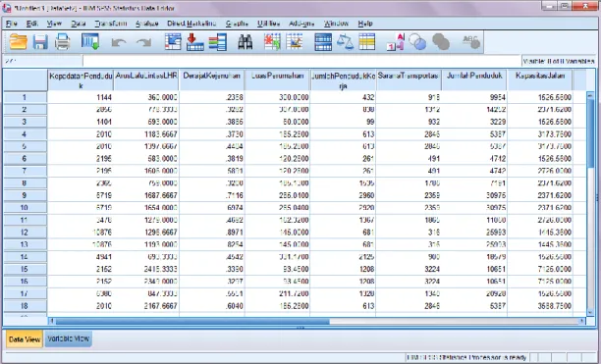601x364 pixels.
Task: Click the horizontal scrollbar left arrow
Action: pos(52,321)
